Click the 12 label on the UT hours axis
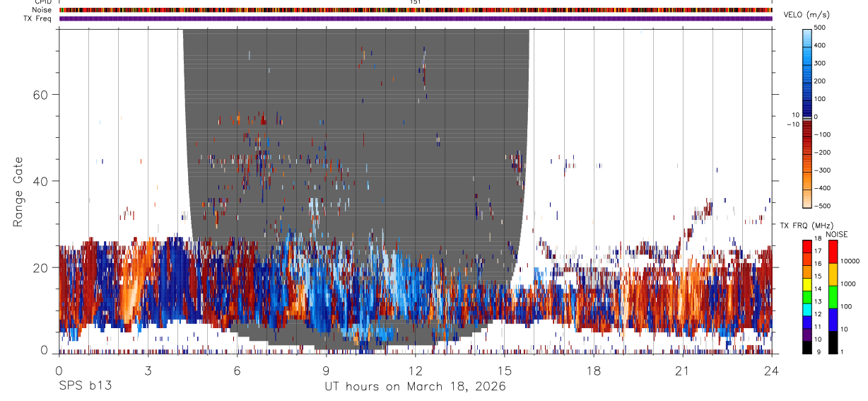868x401 pixels. [x=416, y=371]
